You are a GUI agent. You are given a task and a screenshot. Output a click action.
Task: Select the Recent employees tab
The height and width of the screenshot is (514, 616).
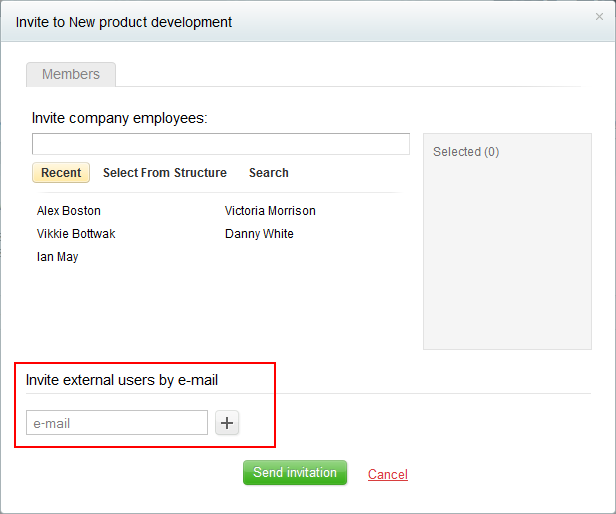pos(61,173)
